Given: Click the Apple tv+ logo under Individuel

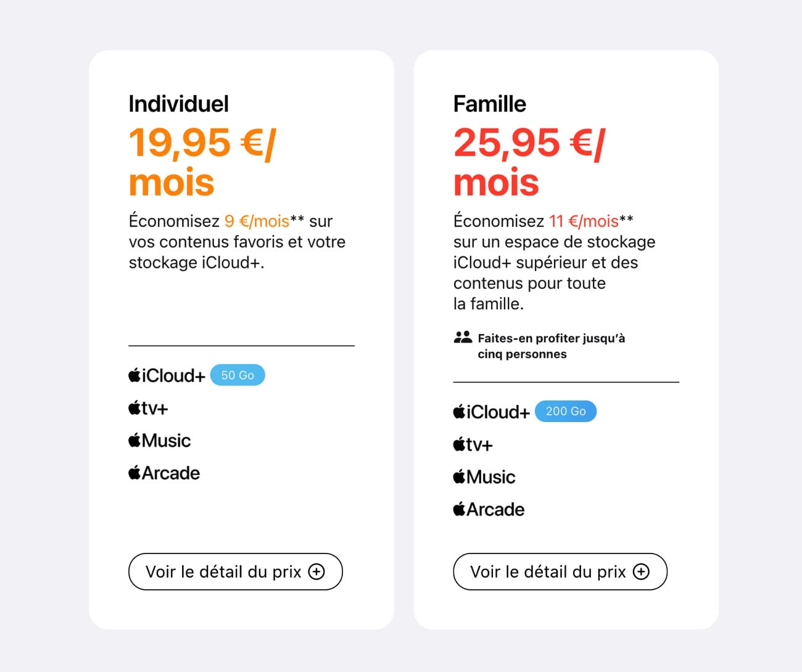Looking at the screenshot, I should pos(148,408).
